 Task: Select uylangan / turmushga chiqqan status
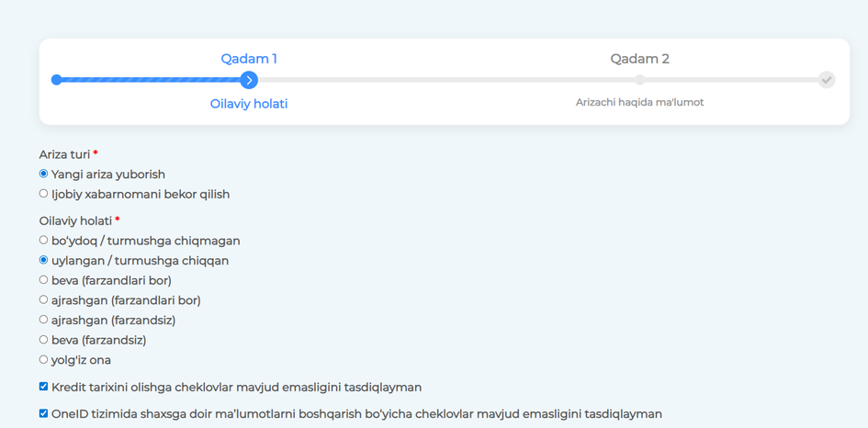[x=43, y=260]
